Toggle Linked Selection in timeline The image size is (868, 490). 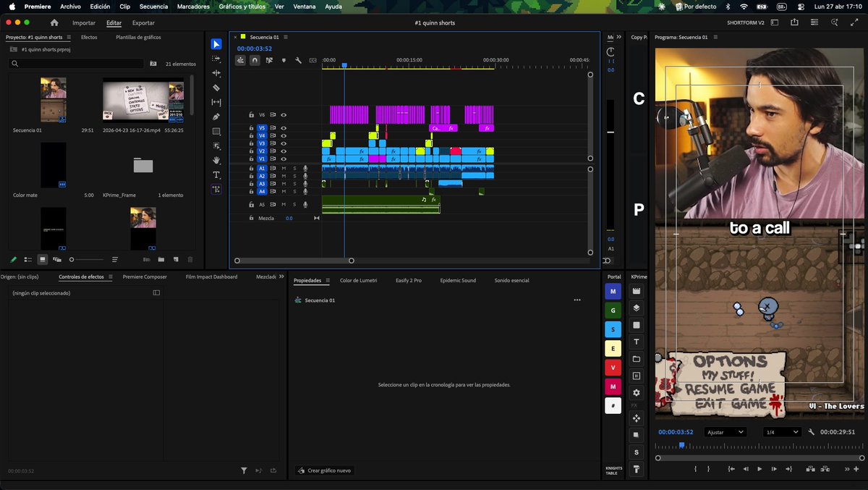click(269, 60)
